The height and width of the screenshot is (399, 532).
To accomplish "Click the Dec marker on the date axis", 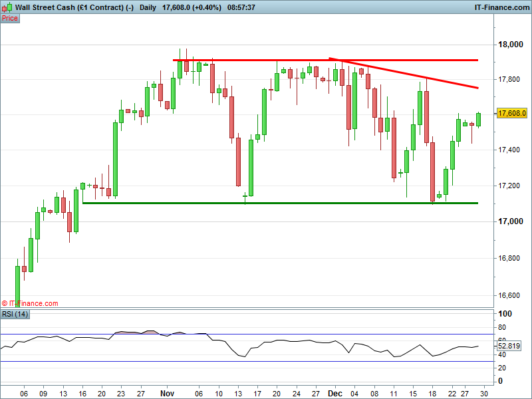I will pos(334,394).
